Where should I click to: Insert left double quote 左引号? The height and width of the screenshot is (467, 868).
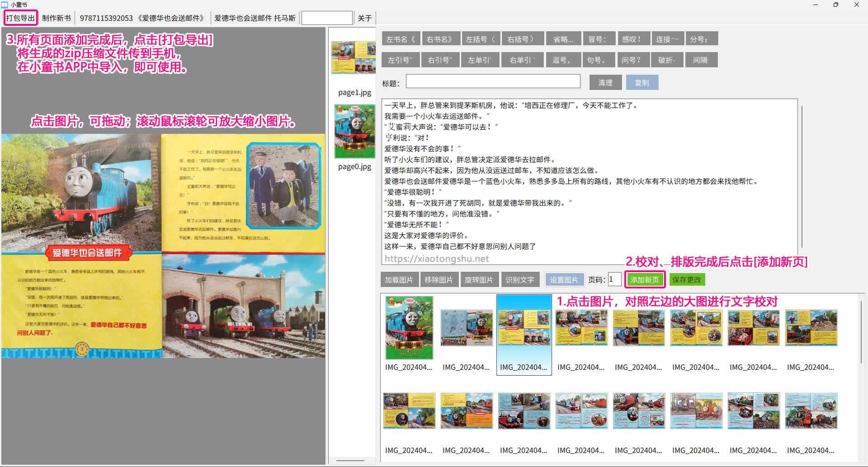click(401, 60)
